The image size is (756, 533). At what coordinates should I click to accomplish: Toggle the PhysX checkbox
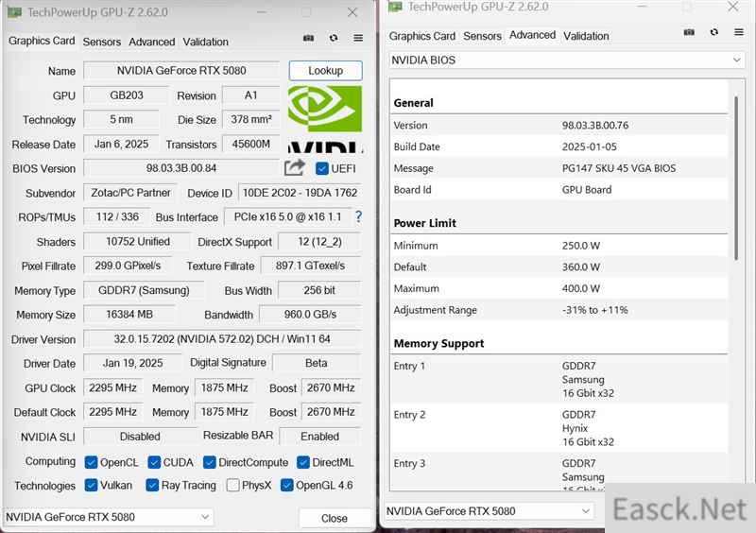pyautogui.click(x=232, y=485)
